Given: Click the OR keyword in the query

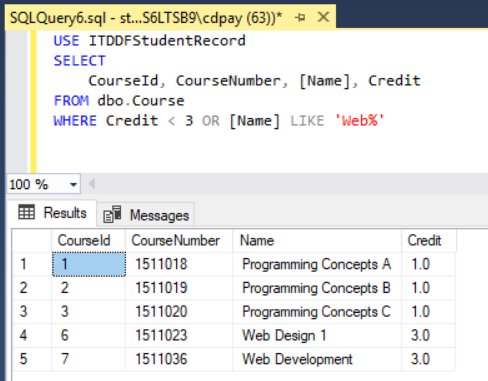Looking at the screenshot, I should click(x=211, y=121).
